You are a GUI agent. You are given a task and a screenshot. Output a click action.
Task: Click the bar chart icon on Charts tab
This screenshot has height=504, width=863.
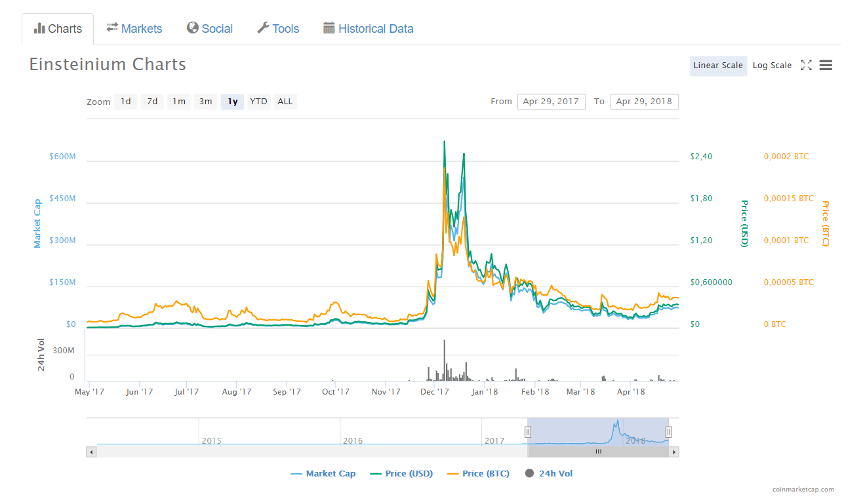point(39,28)
